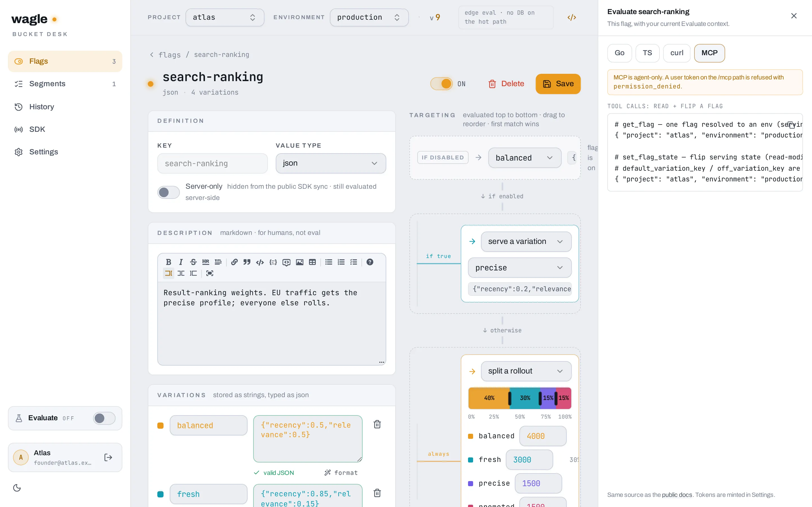Screen dimensions: 812x507
Task: Expand the production environment selector
Action: pyautogui.click(x=369, y=17)
